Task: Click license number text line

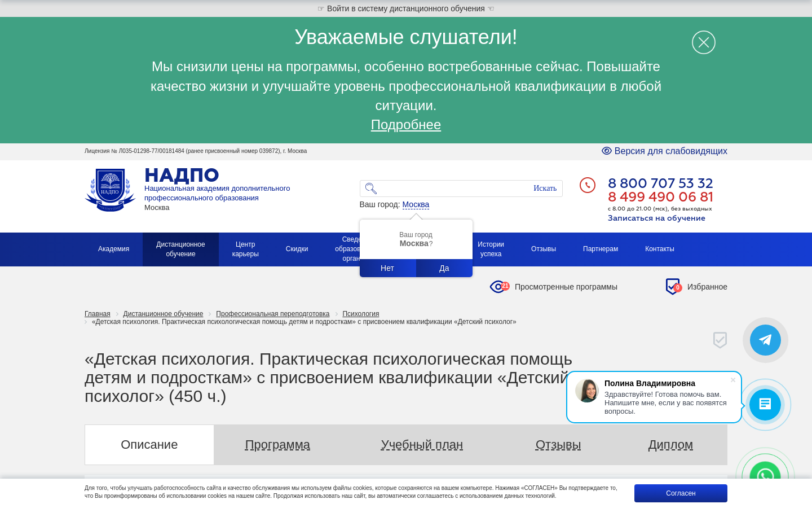Action: [196, 151]
